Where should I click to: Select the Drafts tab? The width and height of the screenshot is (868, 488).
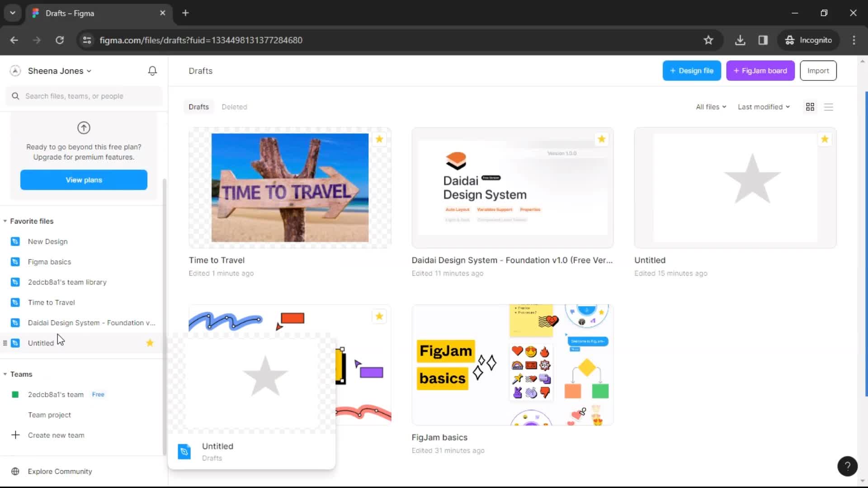coord(199,107)
